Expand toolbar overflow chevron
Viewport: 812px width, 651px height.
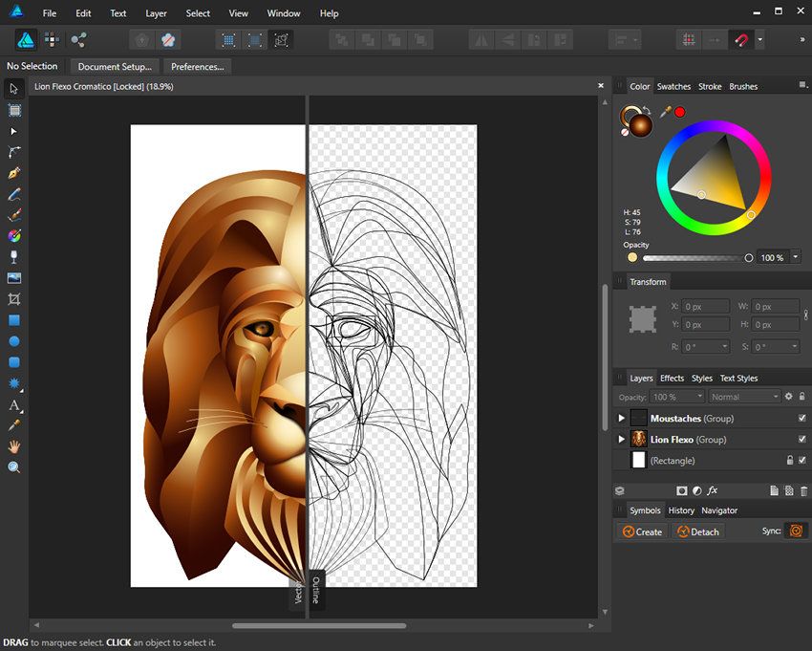coord(802,40)
